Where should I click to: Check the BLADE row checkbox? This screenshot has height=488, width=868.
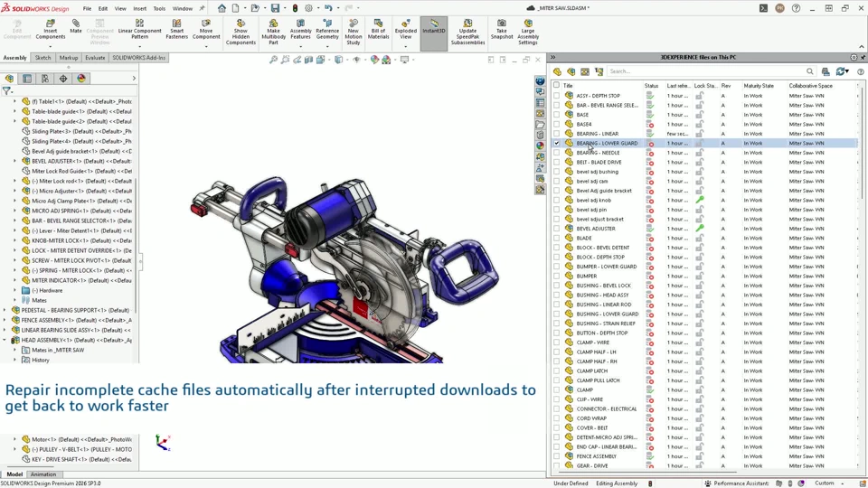point(556,238)
